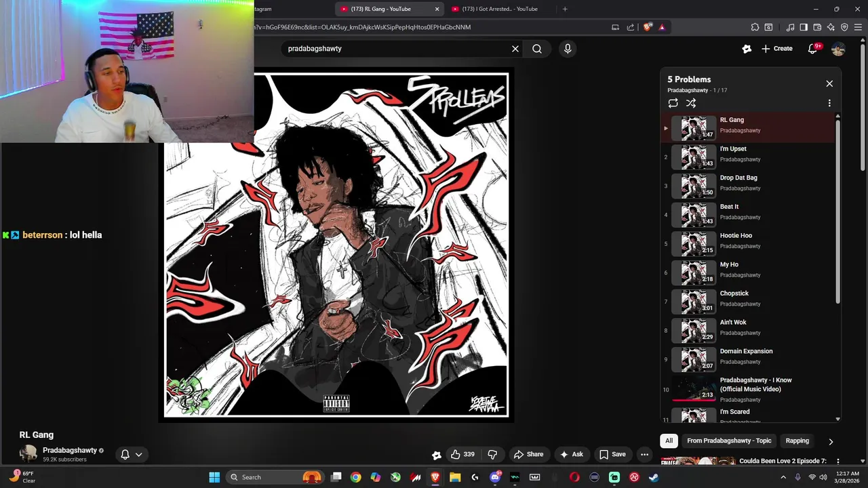Open Chrome from the taskbar

pyautogui.click(x=355, y=477)
